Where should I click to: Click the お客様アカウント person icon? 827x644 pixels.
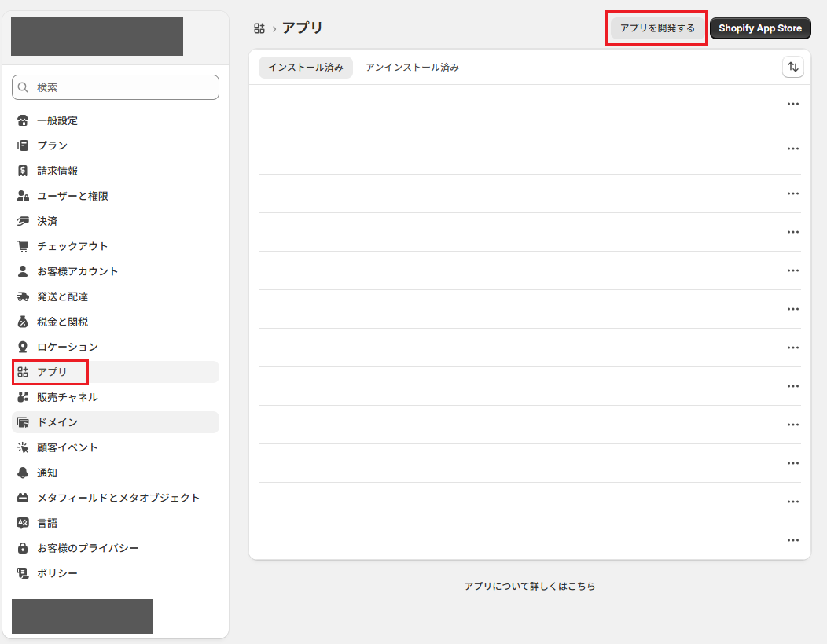point(23,271)
